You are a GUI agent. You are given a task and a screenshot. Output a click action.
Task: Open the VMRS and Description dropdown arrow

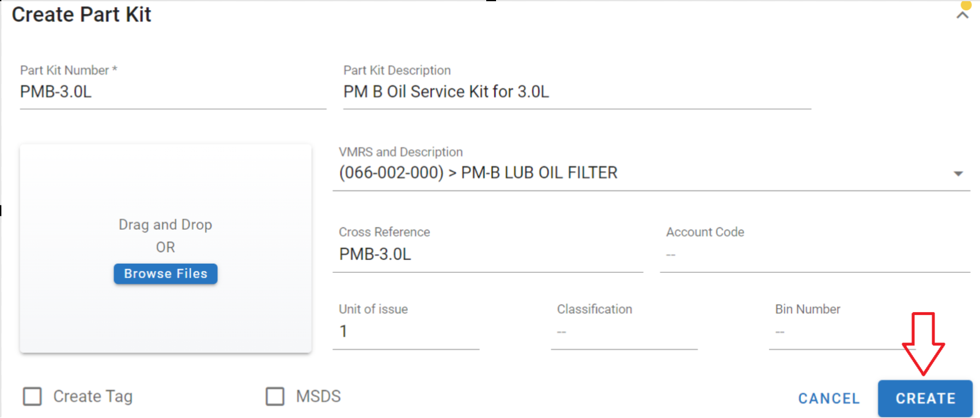coord(958,173)
